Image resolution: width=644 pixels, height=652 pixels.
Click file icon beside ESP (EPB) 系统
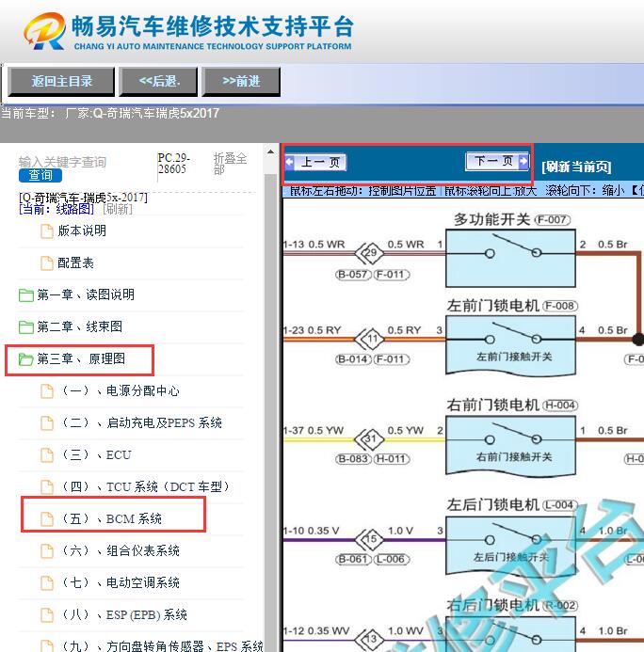click(46, 615)
